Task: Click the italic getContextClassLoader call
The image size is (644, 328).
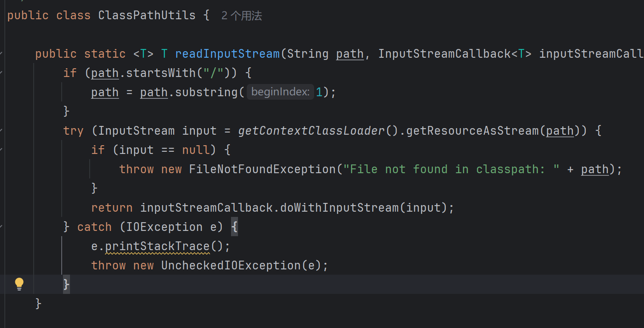Action: coord(311,131)
